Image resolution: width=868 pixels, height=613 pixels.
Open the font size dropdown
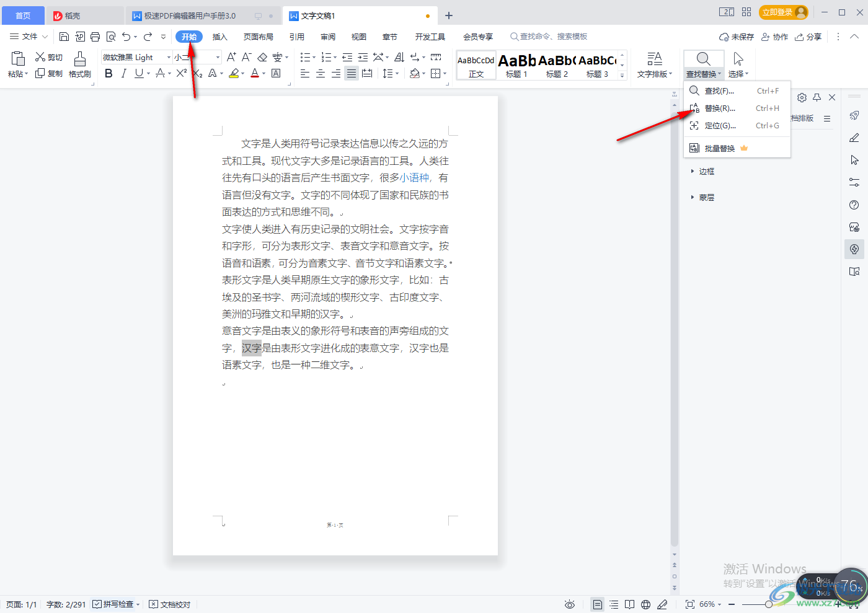pyautogui.click(x=218, y=57)
